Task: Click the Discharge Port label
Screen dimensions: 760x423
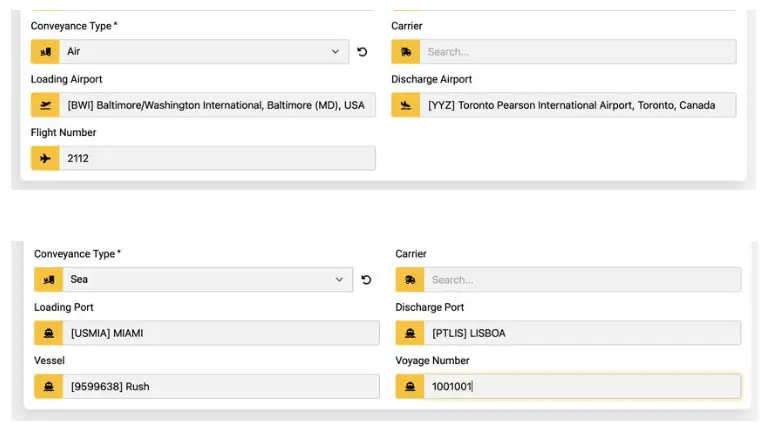Action: (429, 307)
